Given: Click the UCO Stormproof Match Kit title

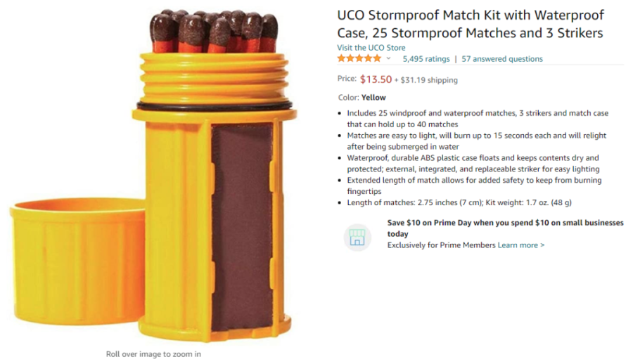Looking at the screenshot, I should point(470,24).
